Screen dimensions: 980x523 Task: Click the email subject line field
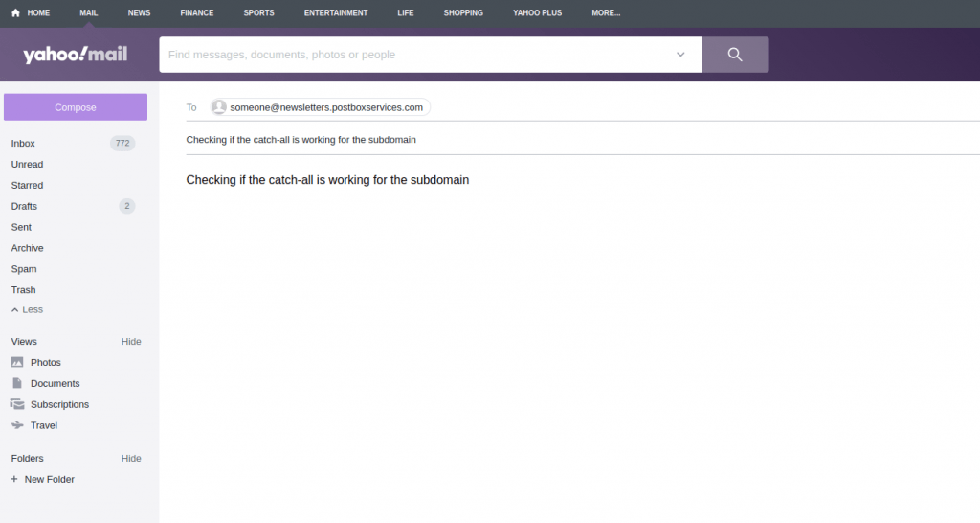[x=583, y=140]
